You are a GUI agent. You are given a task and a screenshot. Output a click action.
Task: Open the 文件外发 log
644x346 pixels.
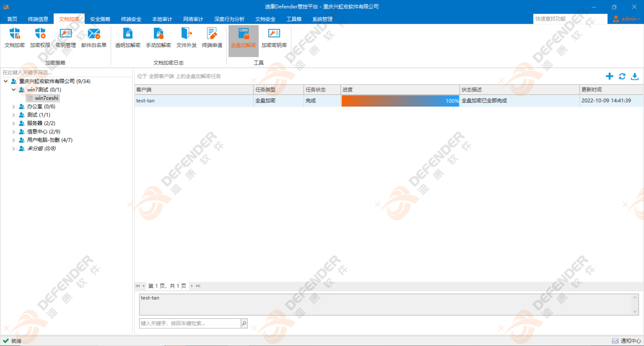[x=186, y=38]
